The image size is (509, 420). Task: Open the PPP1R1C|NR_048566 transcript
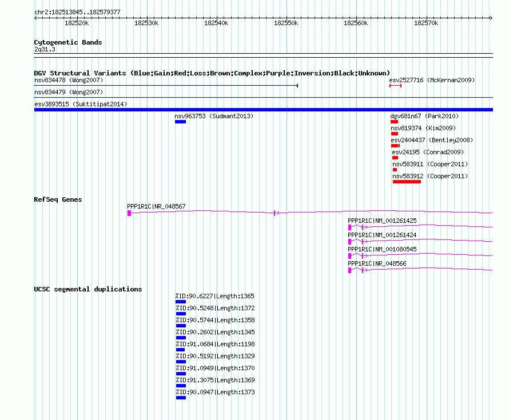coord(420,270)
